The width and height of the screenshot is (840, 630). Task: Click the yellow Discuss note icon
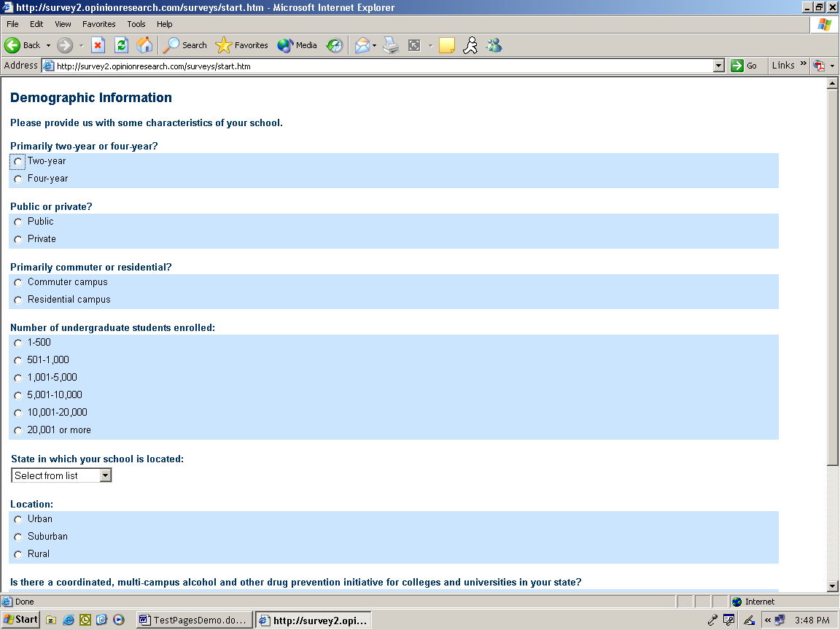point(447,45)
